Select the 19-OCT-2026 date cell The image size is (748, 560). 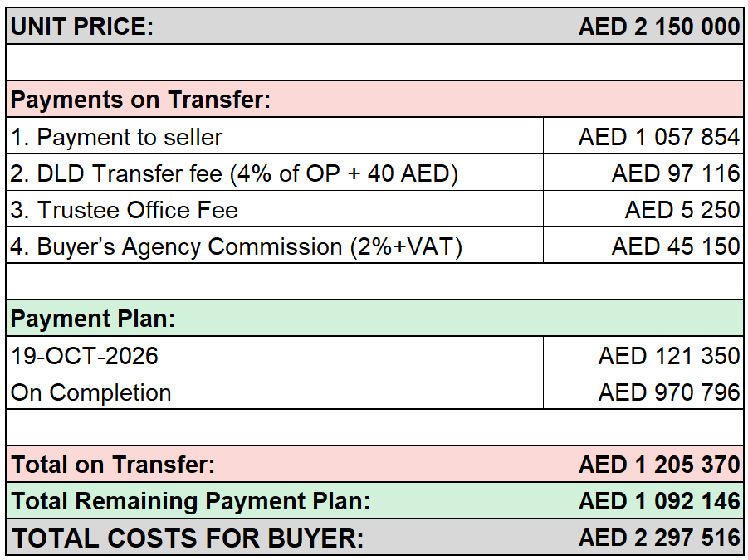(275, 355)
